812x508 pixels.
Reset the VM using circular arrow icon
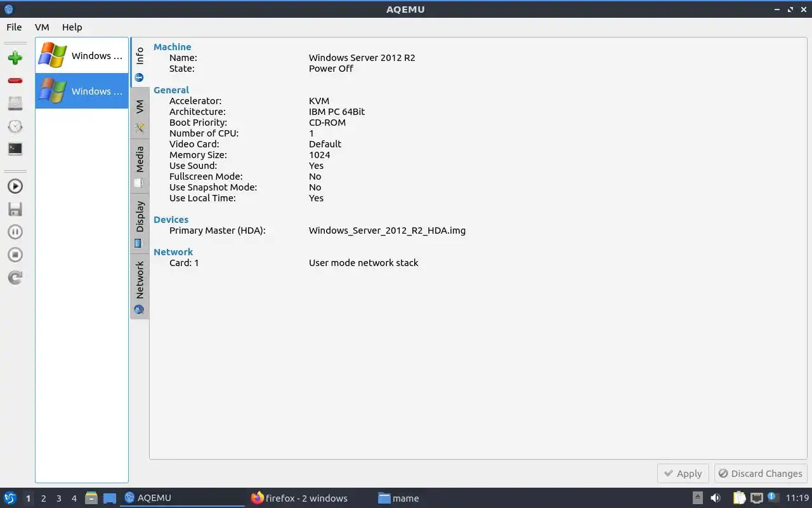[15, 277]
